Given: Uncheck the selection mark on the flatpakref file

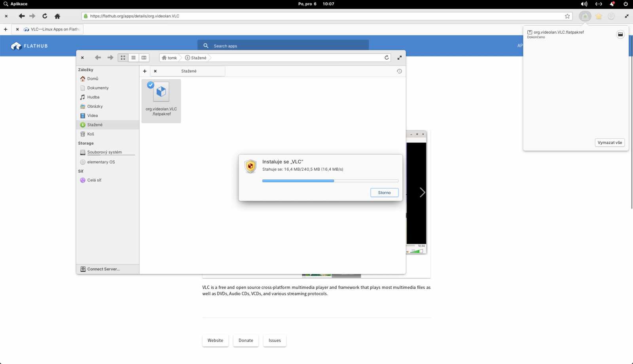Looking at the screenshot, I should 151,85.
